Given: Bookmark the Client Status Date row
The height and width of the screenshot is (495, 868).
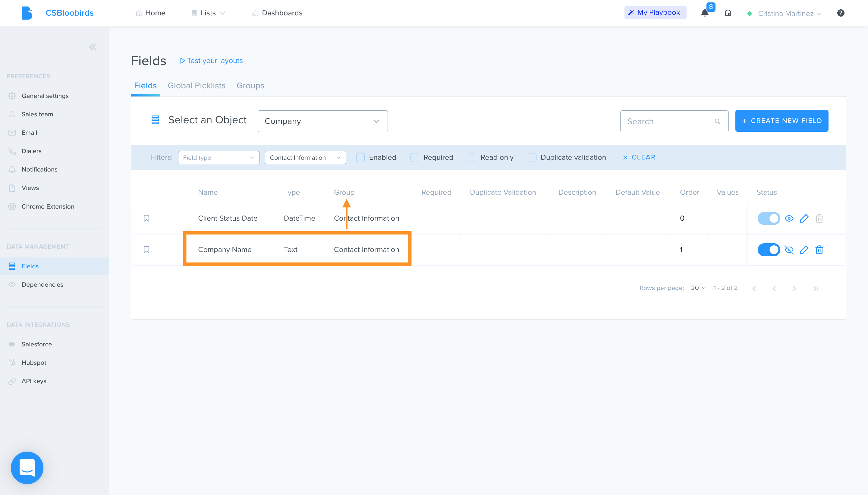Looking at the screenshot, I should (x=146, y=218).
